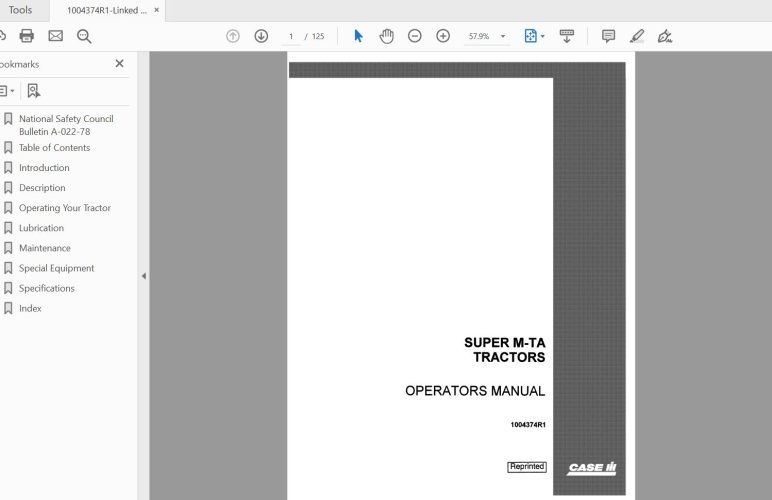
Task: Open fit page options arrow
Action: [x=543, y=36]
